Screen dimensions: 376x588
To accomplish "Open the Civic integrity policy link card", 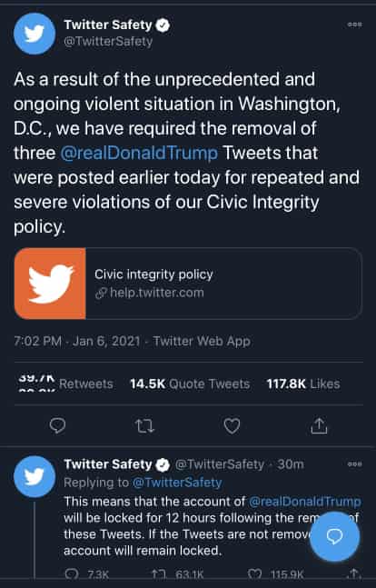I will (188, 284).
